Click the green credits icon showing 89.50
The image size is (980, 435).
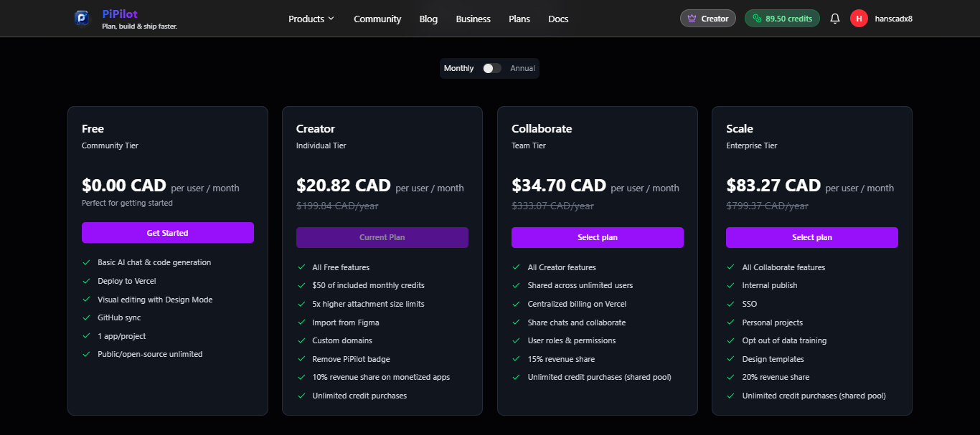pyautogui.click(x=756, y=18)
